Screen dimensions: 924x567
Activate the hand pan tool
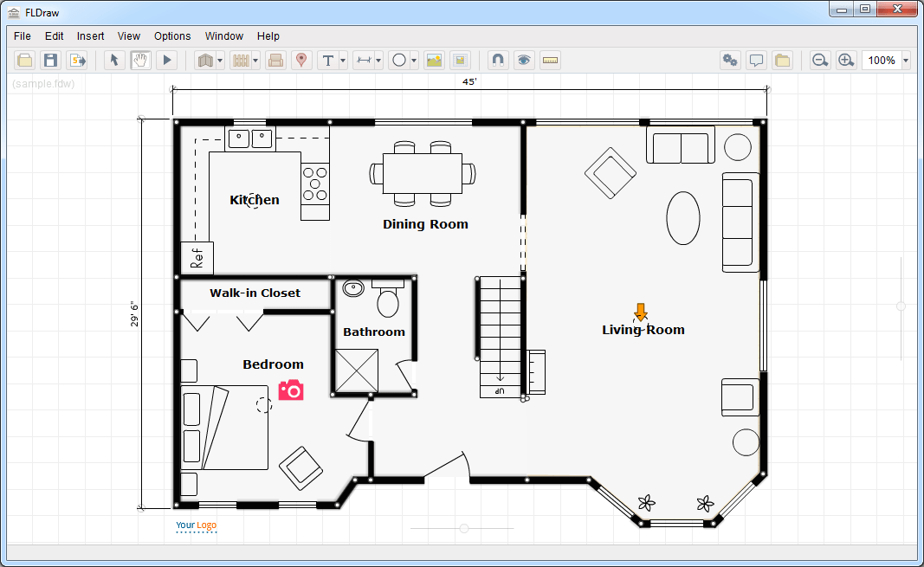[x=140, y=60]
